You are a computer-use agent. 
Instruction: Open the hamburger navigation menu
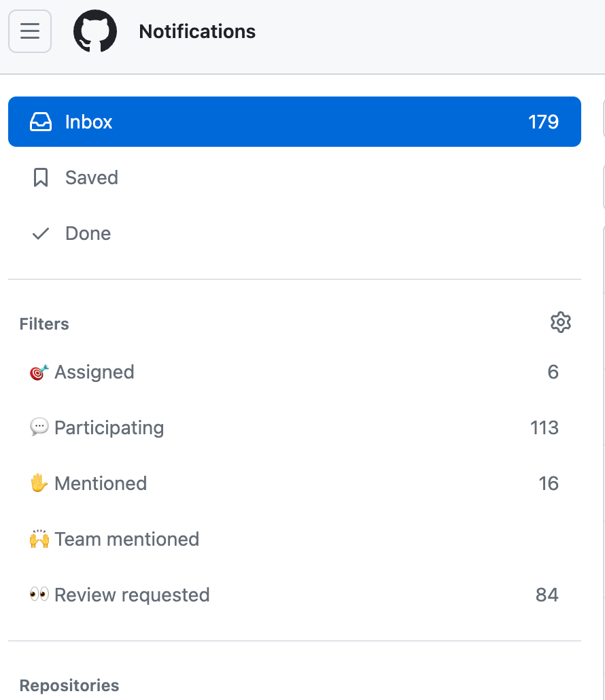(30, 31)
